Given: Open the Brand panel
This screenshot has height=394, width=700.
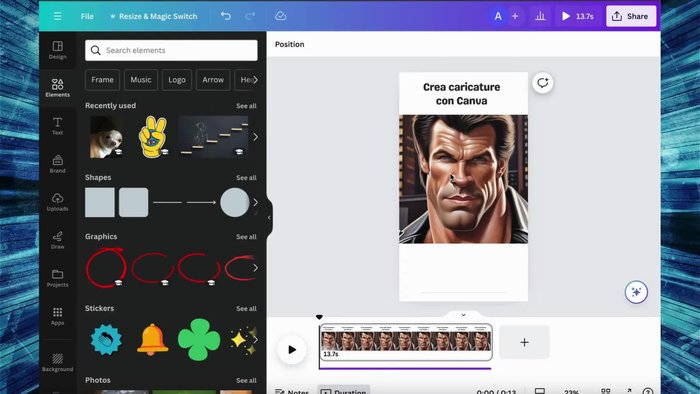Looking at the screenshot, I should (x=58, y=164).
